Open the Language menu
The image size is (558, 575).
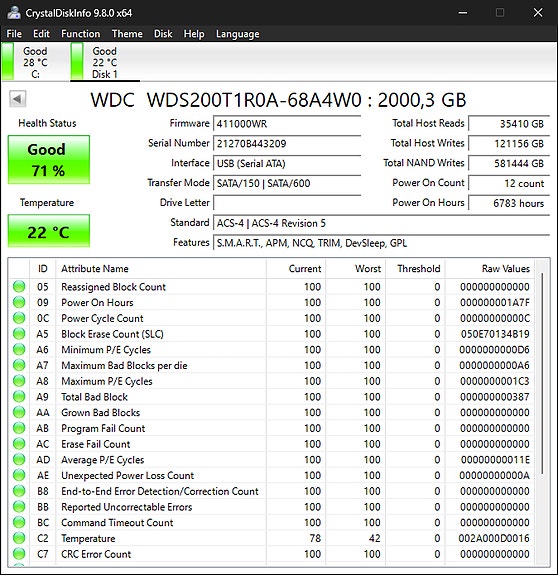[238, 34]
